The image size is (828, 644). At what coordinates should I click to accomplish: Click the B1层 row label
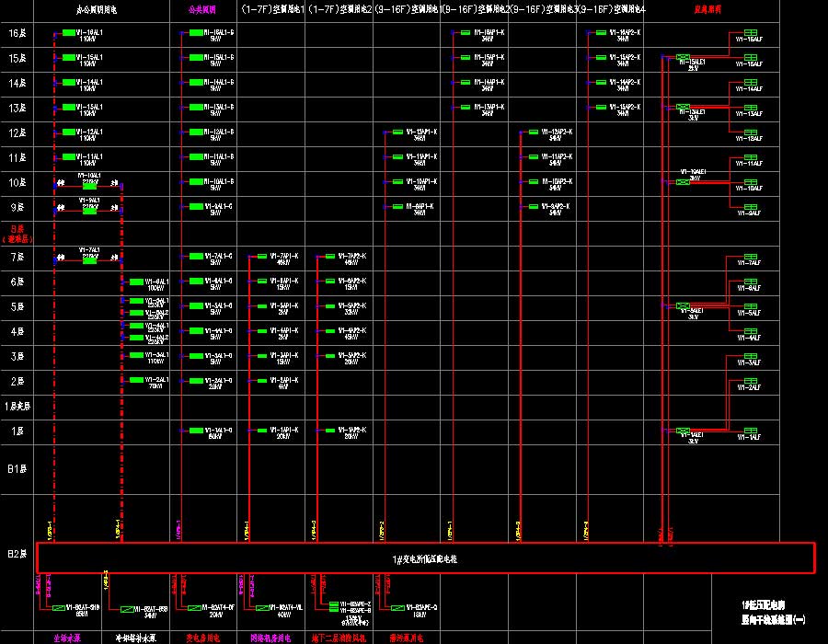(17, 469)
